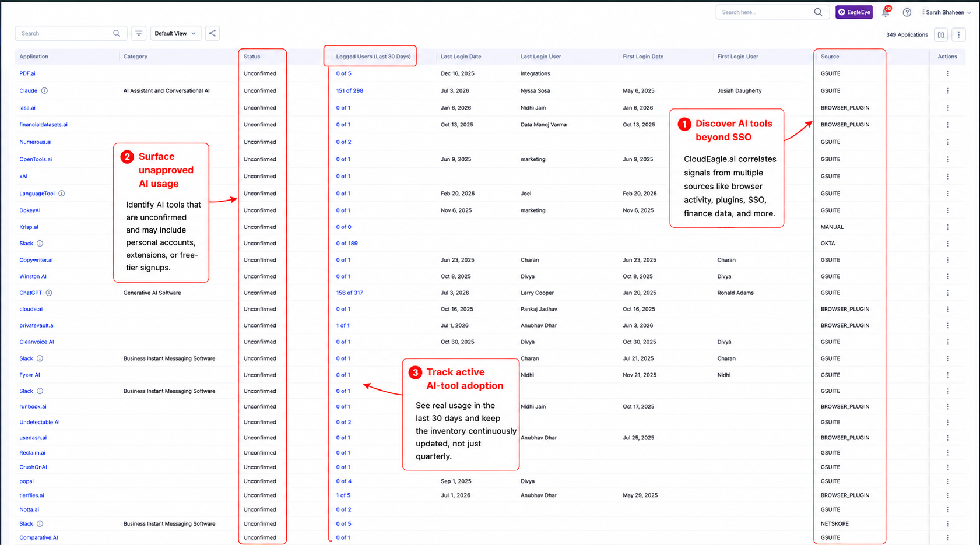Open the 158 of 317 logged users link
Image resolution: width=980 pixels, height=545 pixels.
349,293
